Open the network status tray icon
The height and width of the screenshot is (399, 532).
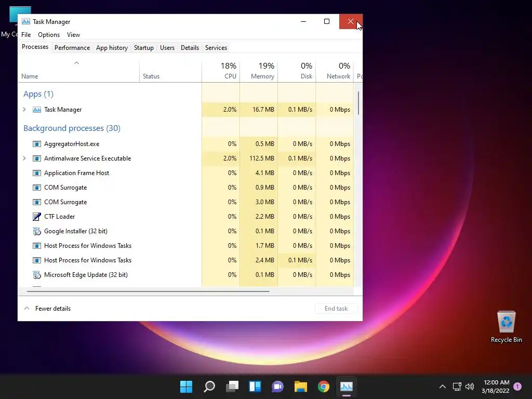click(x=457, y=387)
